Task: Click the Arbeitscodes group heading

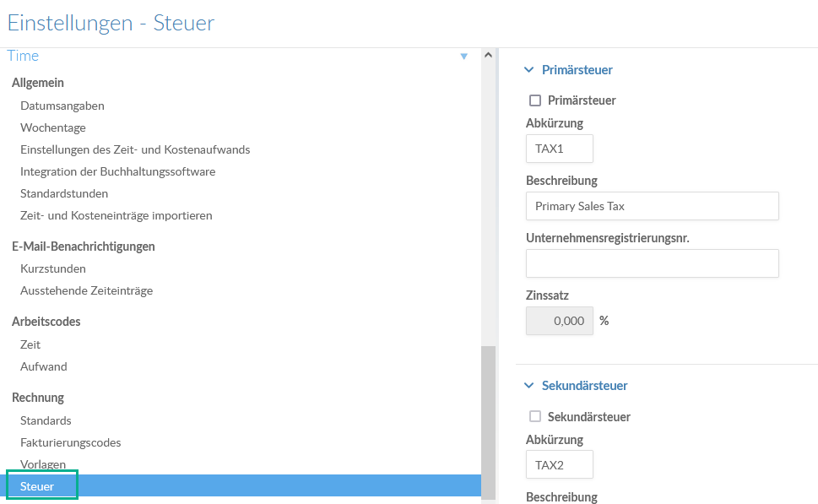Action: click(46, 322)
